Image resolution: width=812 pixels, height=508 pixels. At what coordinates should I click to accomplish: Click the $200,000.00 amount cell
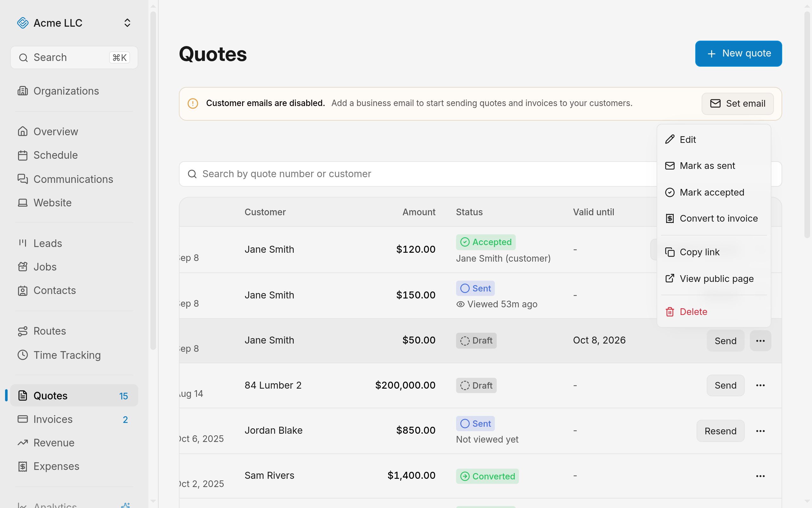405,385
